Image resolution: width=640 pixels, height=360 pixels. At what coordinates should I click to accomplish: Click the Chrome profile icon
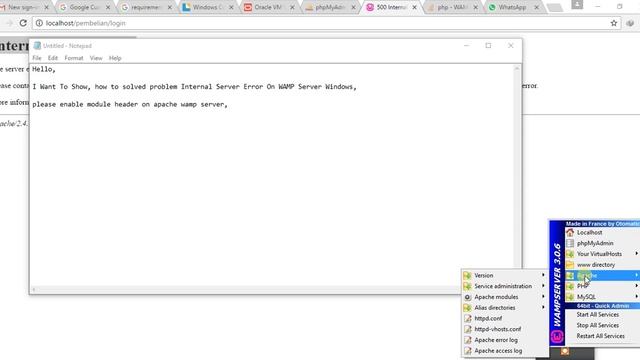click(x=577, y=4)
